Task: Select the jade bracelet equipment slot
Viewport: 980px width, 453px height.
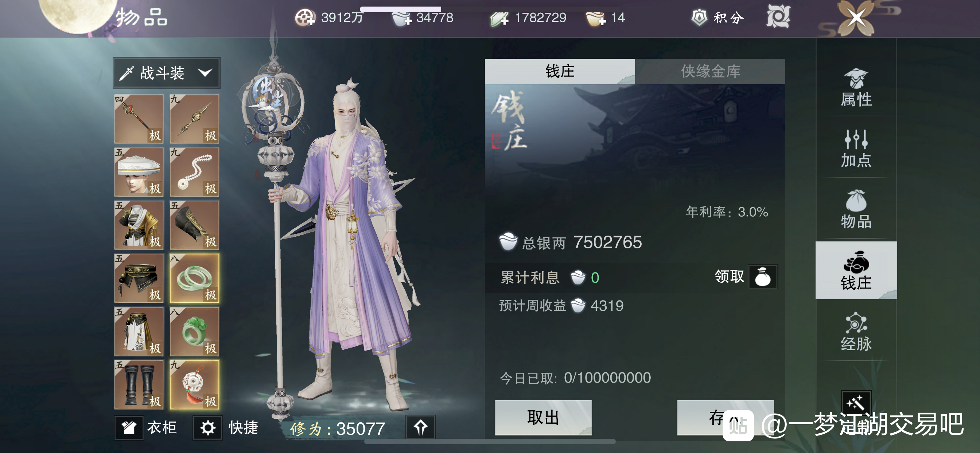Action: (x=194, y=279)
